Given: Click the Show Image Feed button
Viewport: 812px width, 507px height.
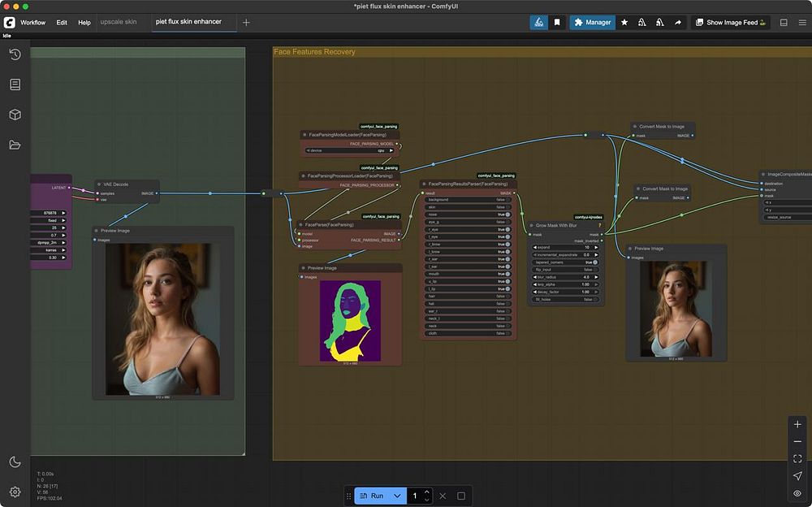Looking at the screenshot, I should [731, 23].
